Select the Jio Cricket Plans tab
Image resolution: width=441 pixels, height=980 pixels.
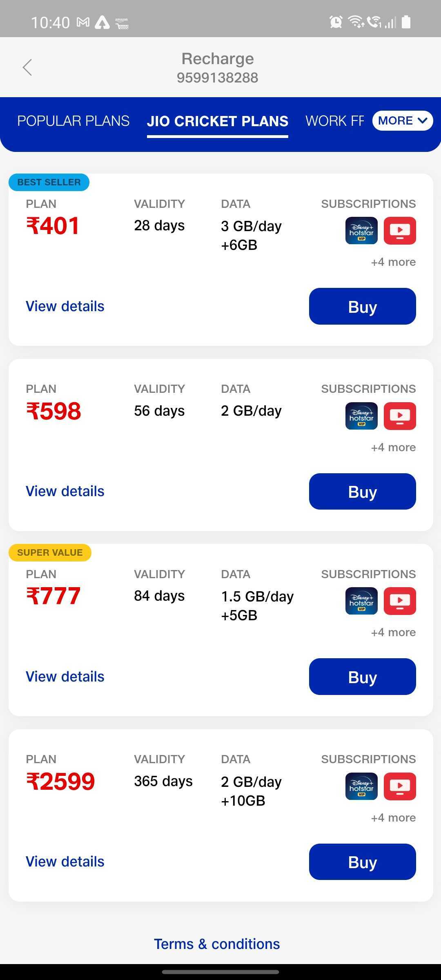(218, 121)
